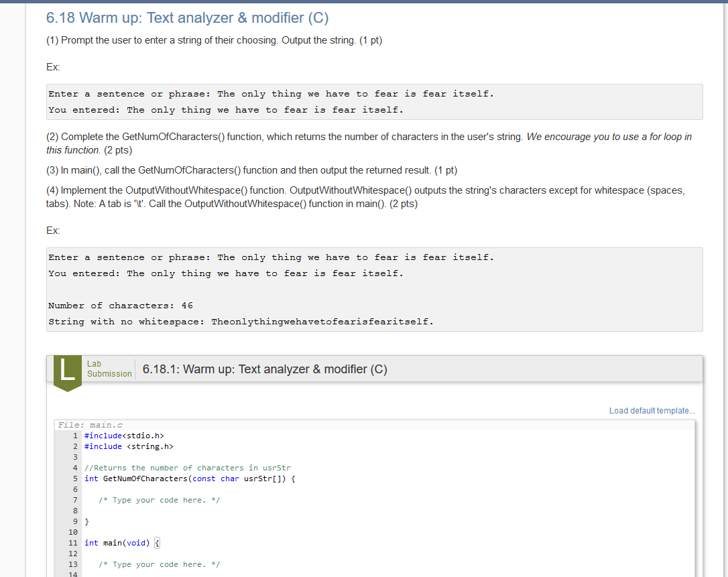Viewport: 728px width, 577px height.
Task: Click the 'String with no whitespace' output line
Action: pos(241,322)
